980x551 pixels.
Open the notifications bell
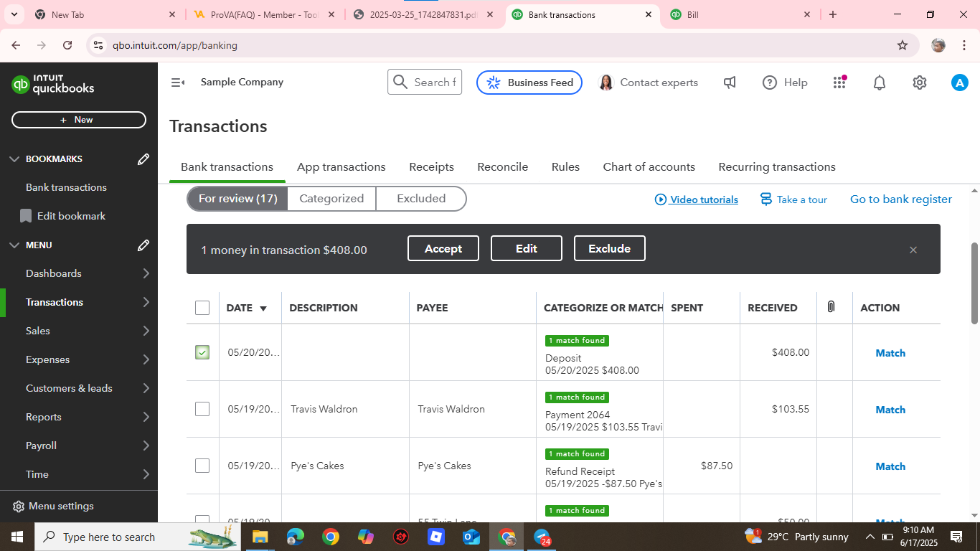pyautogui.click(x=880, y=83)
